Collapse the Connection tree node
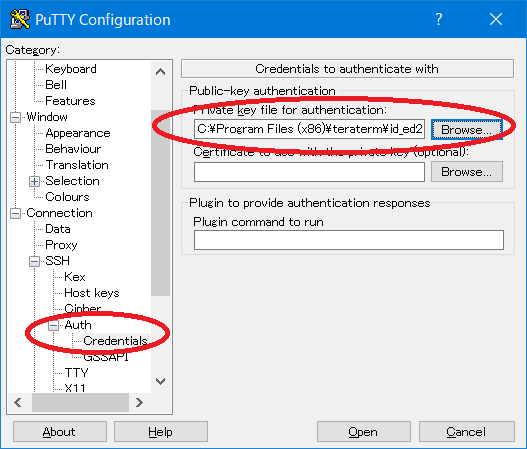Screen dimensions: 527x449 tap(15, 213)
